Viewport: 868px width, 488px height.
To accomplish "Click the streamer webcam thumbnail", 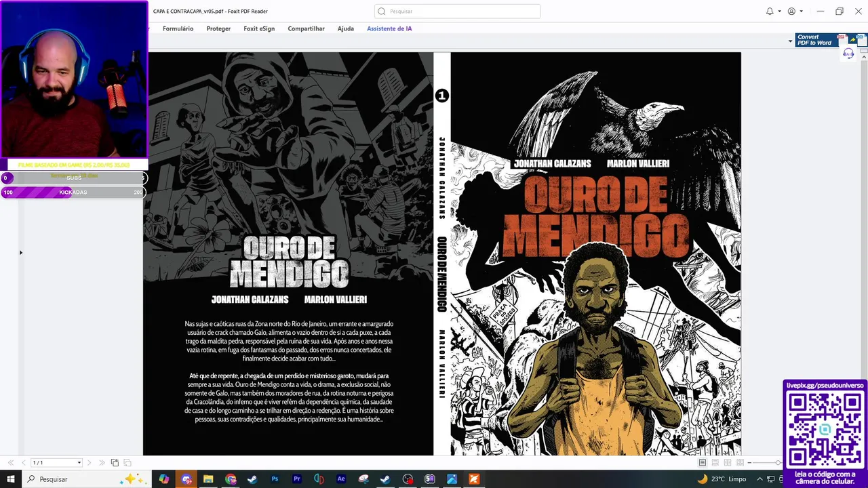I will coord(74,79).
